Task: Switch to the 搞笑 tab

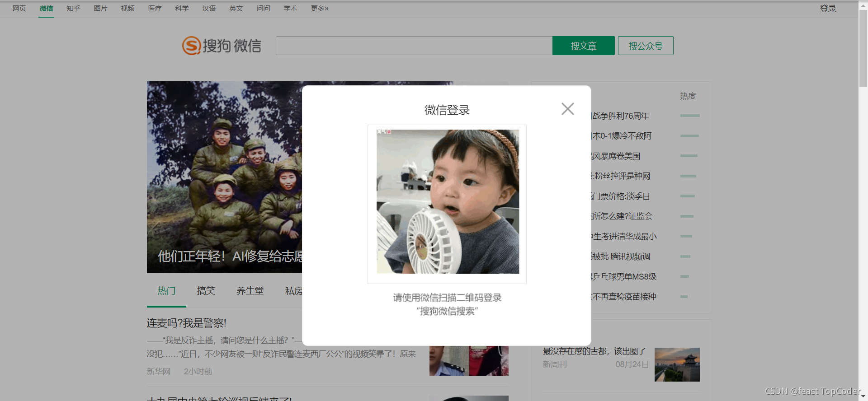Action: (x=206, y=291)
